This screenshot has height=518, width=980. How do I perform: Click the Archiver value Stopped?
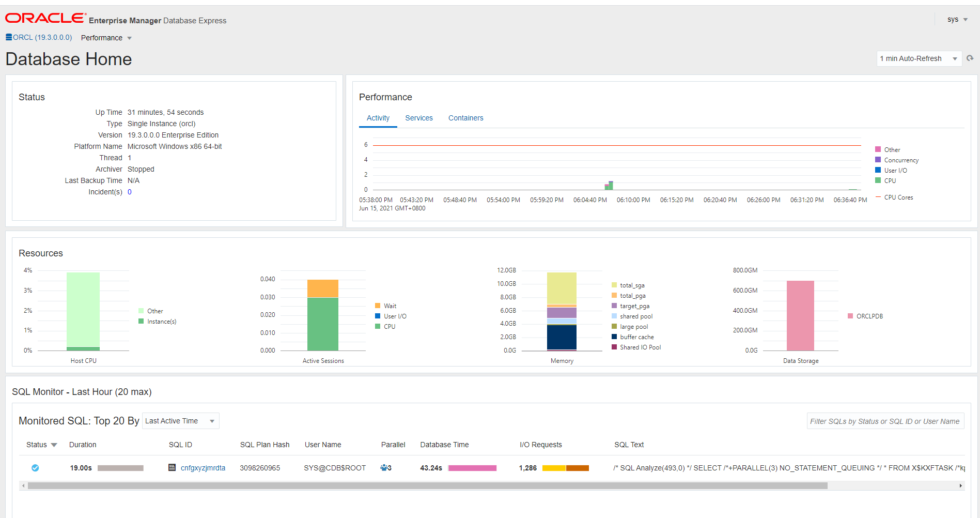point(141,169)
